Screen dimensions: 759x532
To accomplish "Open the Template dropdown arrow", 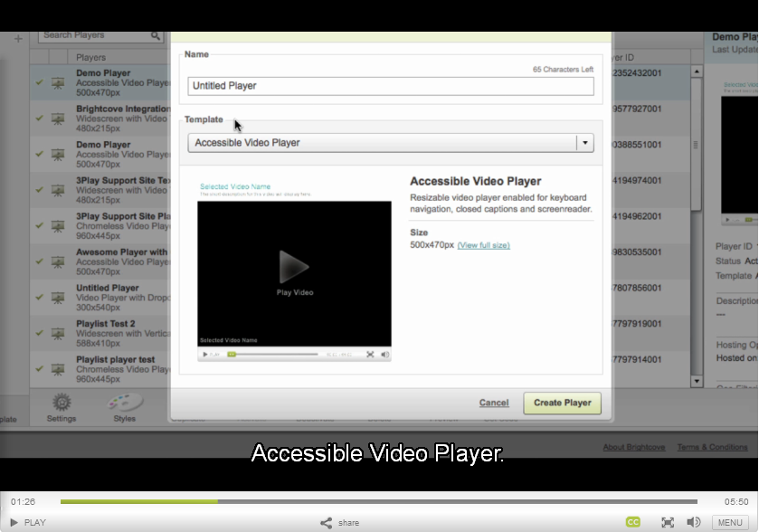I will point(585,143).
